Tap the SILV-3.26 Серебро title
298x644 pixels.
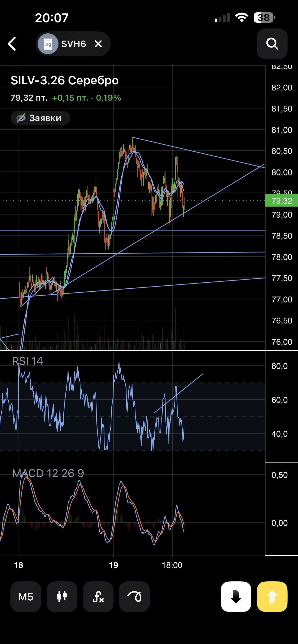(x=65, y=80)
